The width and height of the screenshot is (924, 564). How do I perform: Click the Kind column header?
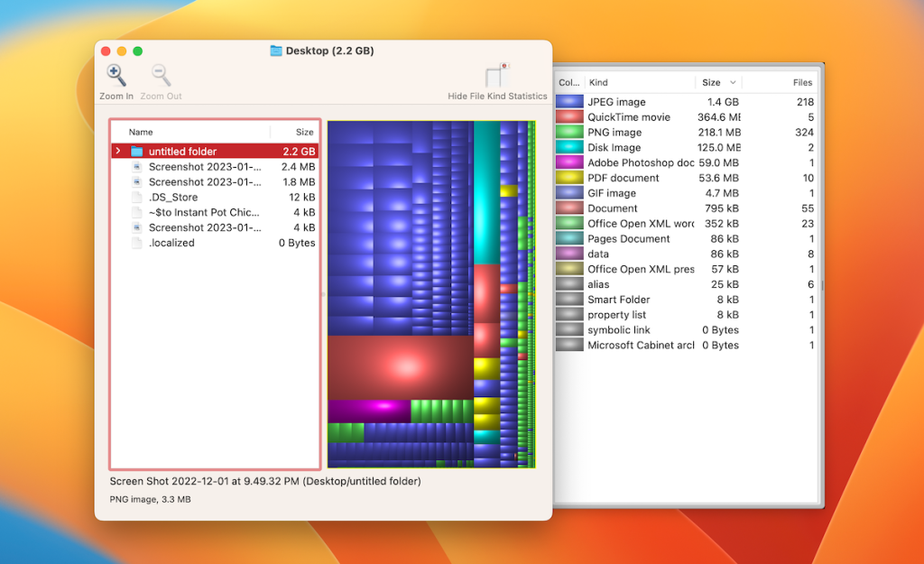pos(598,82)
